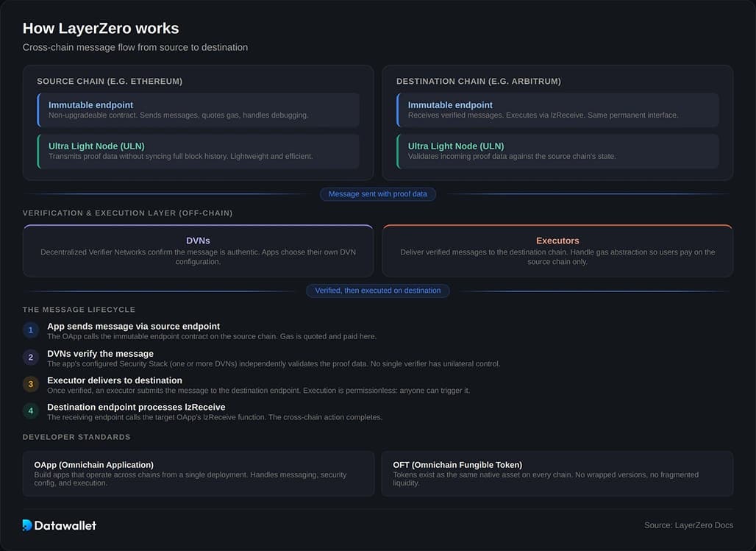
Task: Click the Executors card
Action: [557, 251]
